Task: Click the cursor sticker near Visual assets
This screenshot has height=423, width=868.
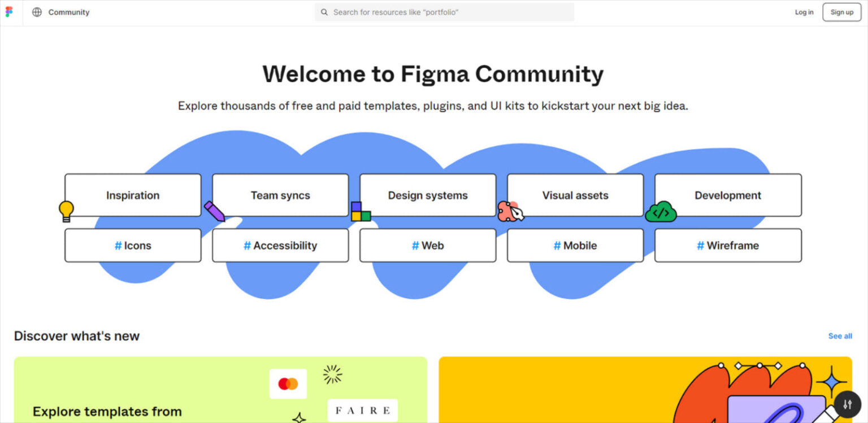Action: [x=511, y=213]
